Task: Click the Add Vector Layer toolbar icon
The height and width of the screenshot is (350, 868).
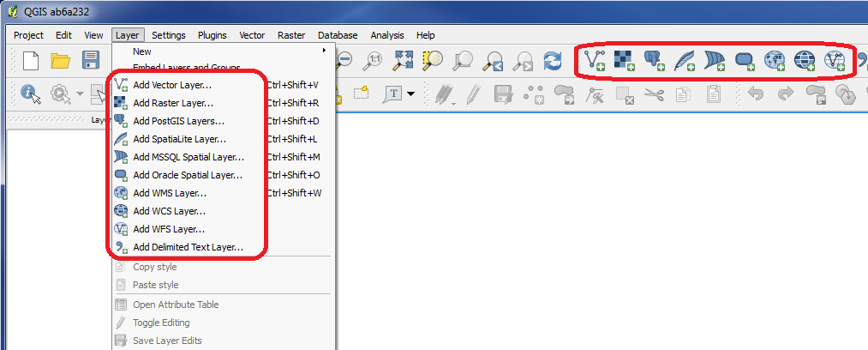Action: click(x=595, y=60)
